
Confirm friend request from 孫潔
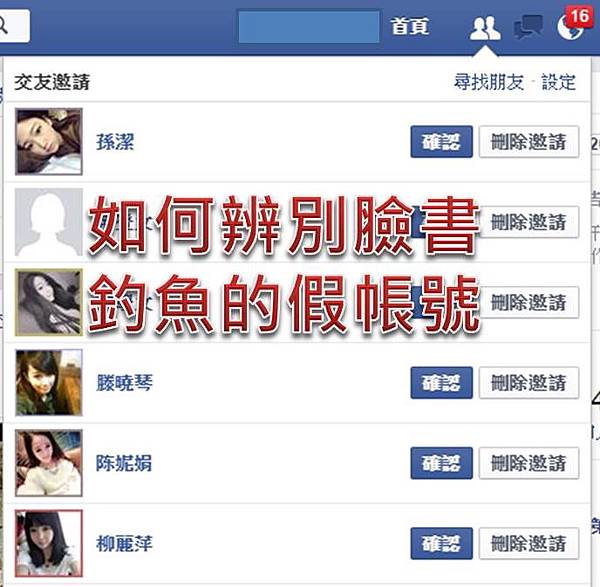442,142
